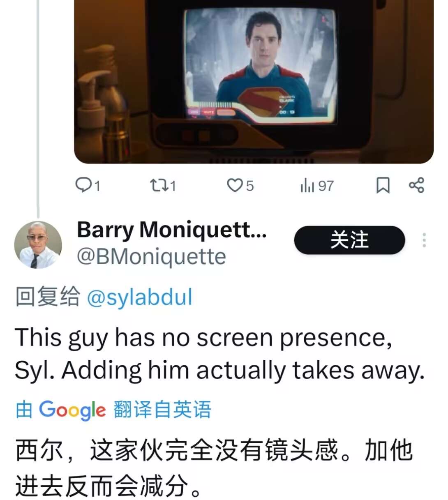Open the three-dot more options menu

pos(424,240)
